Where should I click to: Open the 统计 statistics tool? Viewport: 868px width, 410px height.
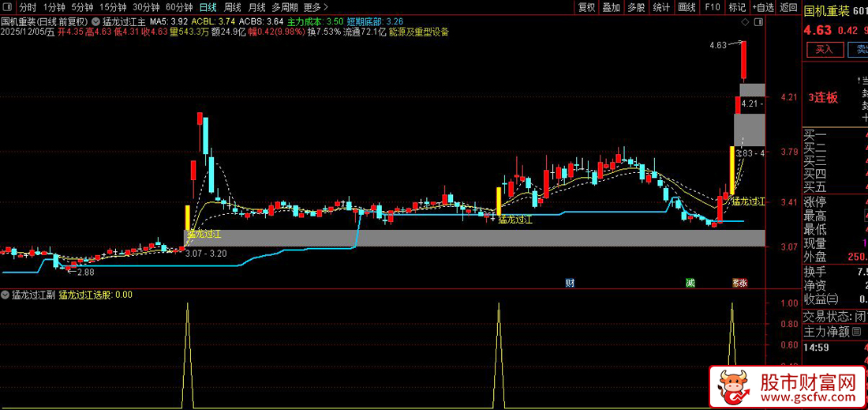pyautogui.click(x=661, y=7)
